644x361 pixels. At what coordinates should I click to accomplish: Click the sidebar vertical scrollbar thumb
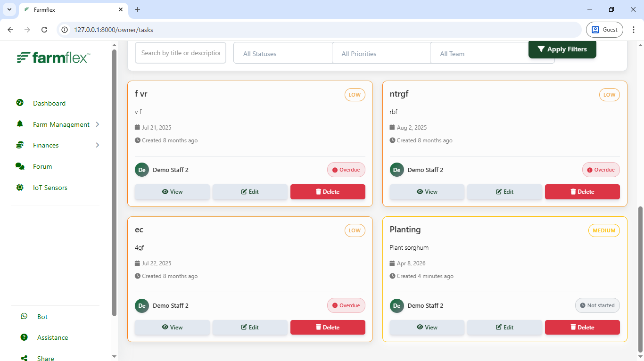(114, 182)
